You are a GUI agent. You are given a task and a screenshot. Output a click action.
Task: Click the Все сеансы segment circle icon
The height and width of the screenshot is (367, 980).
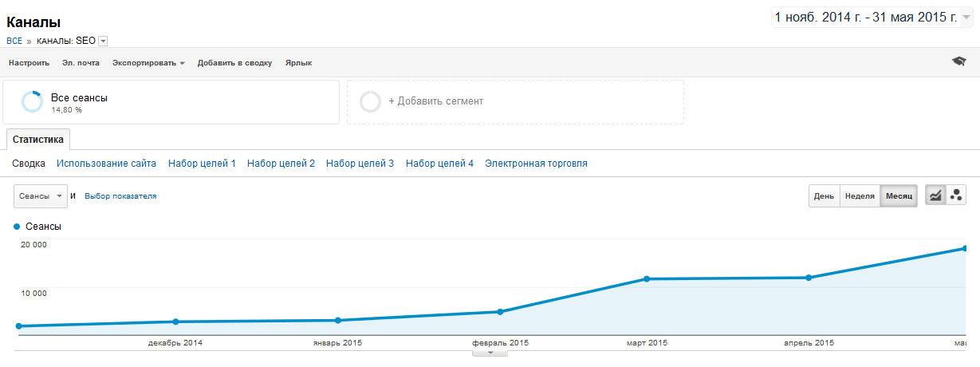click(x=33, y=101)
